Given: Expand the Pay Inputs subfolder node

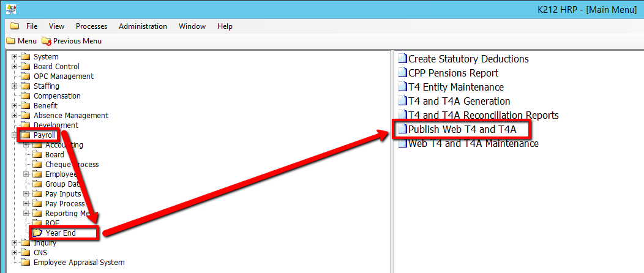Looking at the screenshot, I should coord(26,194).
